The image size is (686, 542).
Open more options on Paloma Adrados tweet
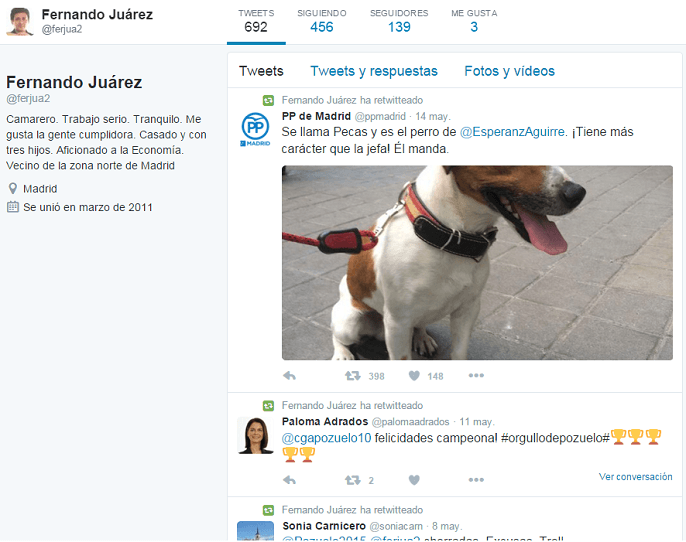(476, 479)
